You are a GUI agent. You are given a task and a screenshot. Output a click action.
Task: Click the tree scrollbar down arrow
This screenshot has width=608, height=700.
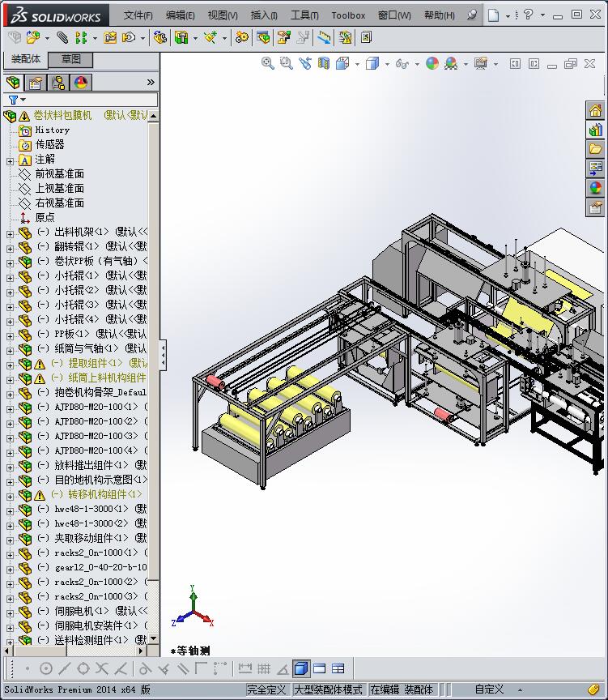(154, 639)
